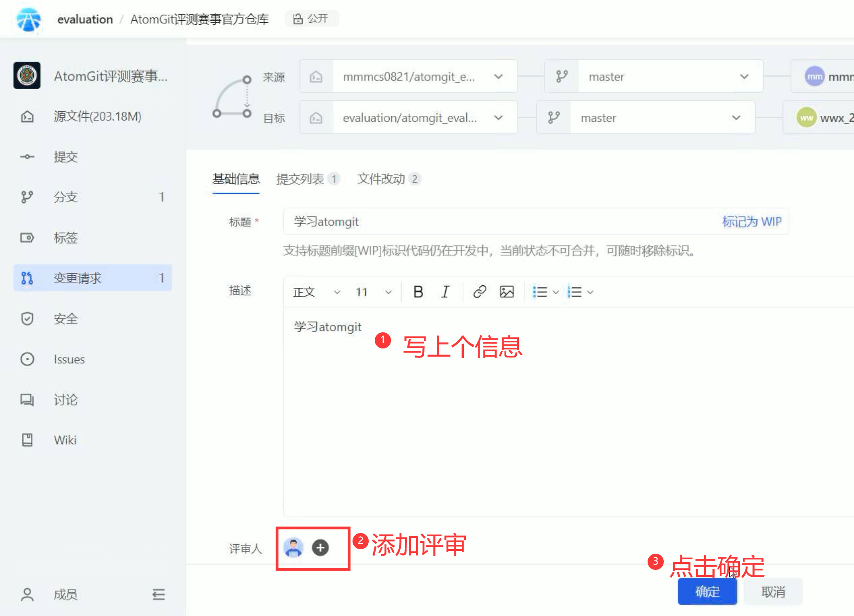Click the 确定 confirm button
The height and width of the screenshot is (616, 854).
pyautogui.click(x=707, y=591)
